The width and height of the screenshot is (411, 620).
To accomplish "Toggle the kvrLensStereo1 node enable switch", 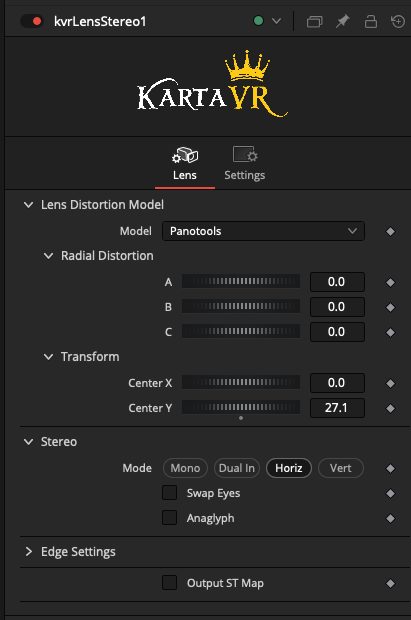I will [32, 21].
